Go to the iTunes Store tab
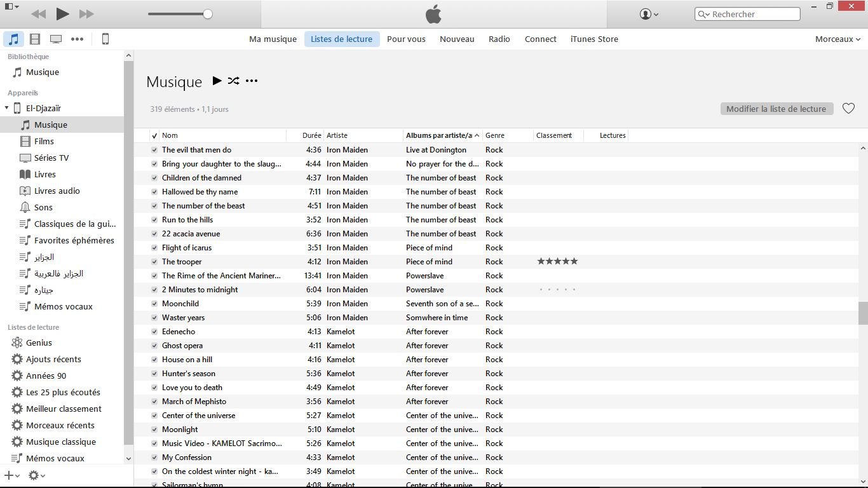The image size is (868, 488). tap(594, 39)
